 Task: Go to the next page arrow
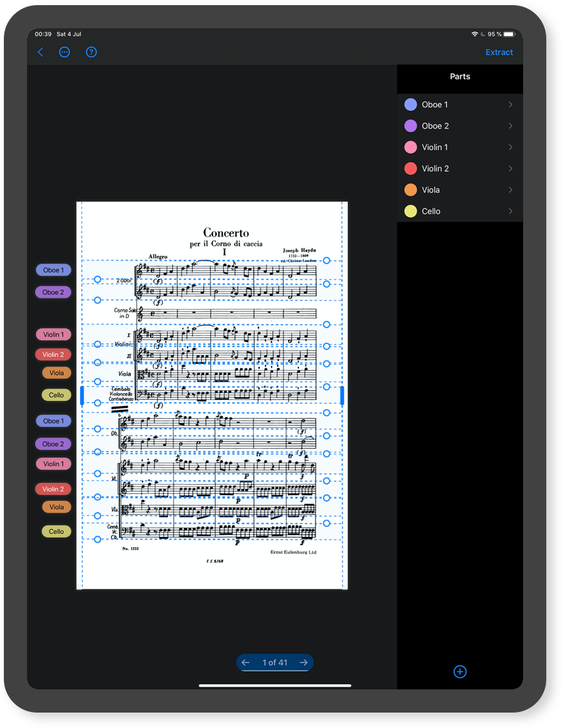(303, 662)
